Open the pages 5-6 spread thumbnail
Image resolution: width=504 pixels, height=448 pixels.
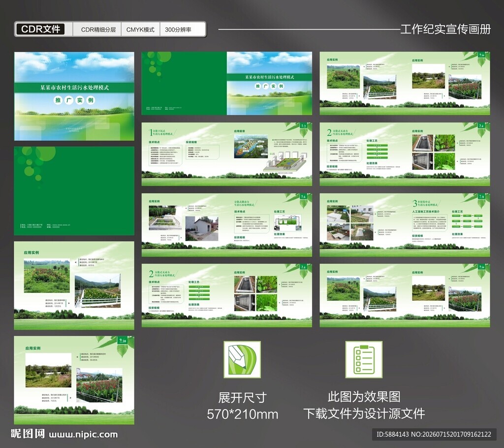click(x=227, y=225)
